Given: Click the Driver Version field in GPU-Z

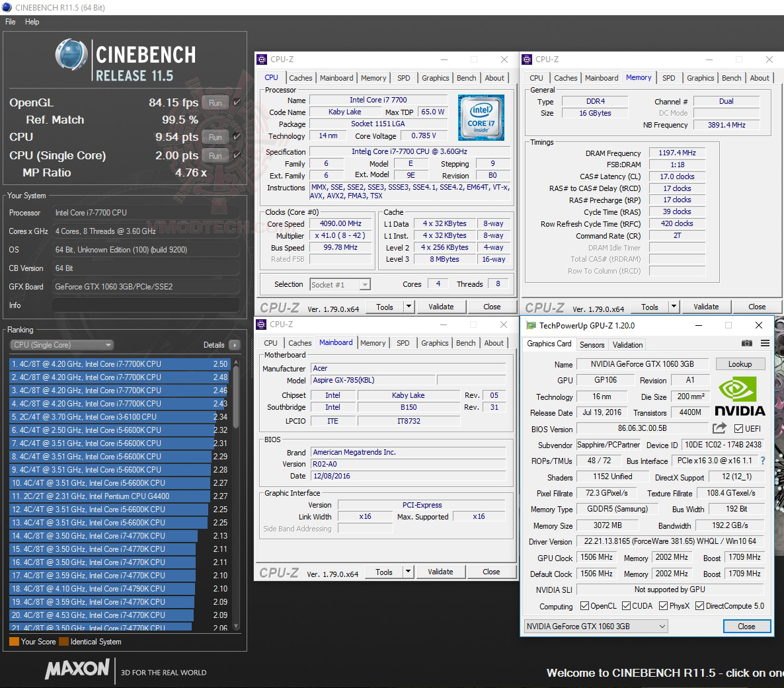Looking at the screenshot, I should [x=670, y=541].
